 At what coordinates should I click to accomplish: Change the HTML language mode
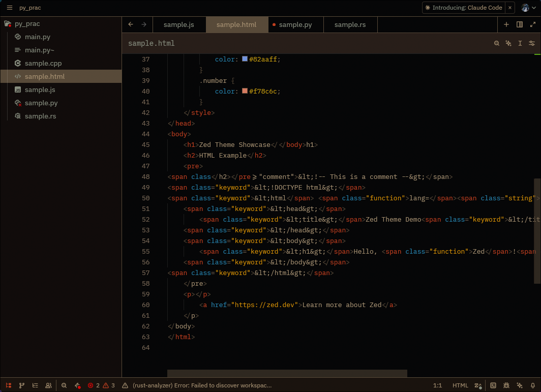pos(460,385)
